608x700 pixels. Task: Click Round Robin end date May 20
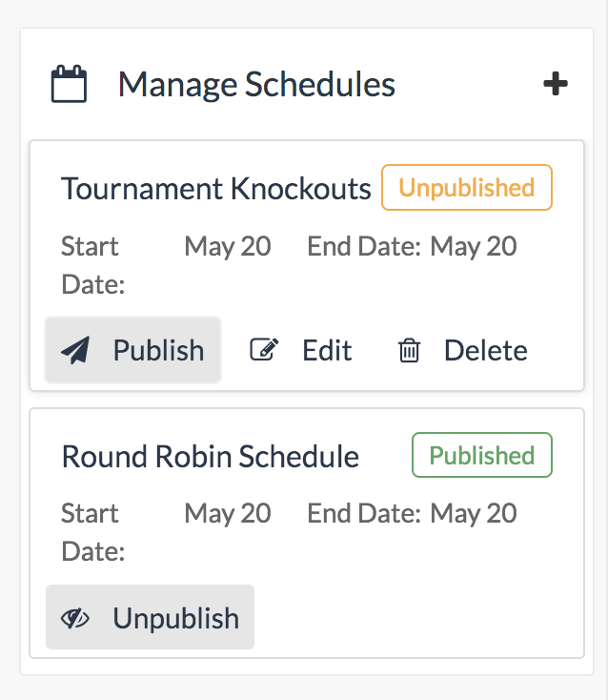click(x=474, y=514)
